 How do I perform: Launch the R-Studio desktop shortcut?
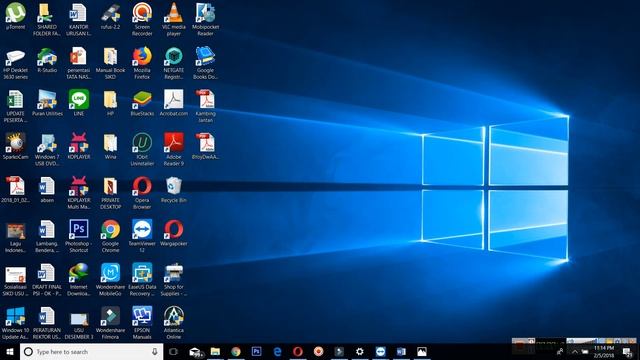pyautogui.click(x=47, y=60)
